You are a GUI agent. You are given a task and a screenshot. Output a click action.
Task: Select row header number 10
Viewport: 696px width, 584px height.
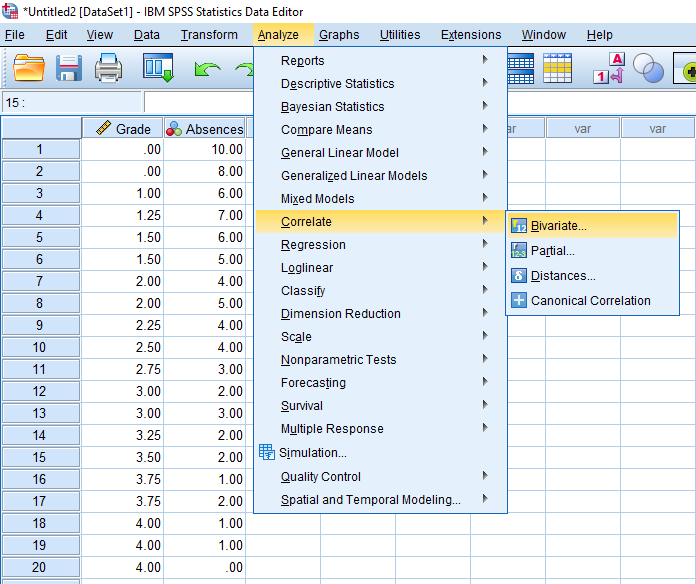coord(41,347)
